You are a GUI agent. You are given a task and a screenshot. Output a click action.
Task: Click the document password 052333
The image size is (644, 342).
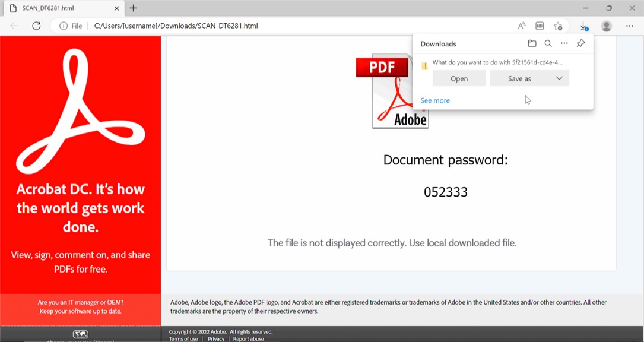(x=446, y=192)
